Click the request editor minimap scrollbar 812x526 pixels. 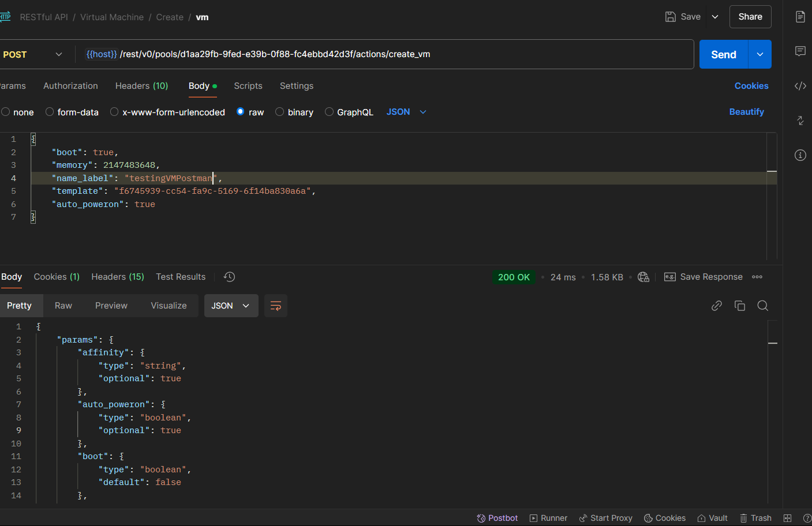[772, 196]
